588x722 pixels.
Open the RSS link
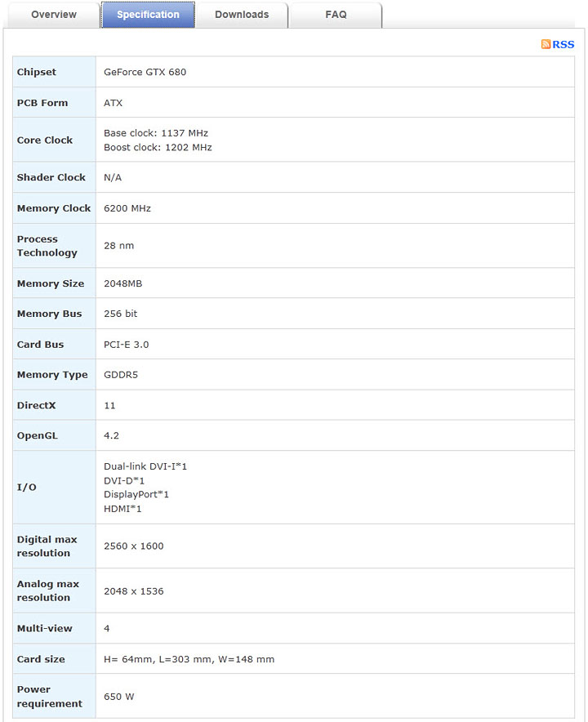coord(563,44)
